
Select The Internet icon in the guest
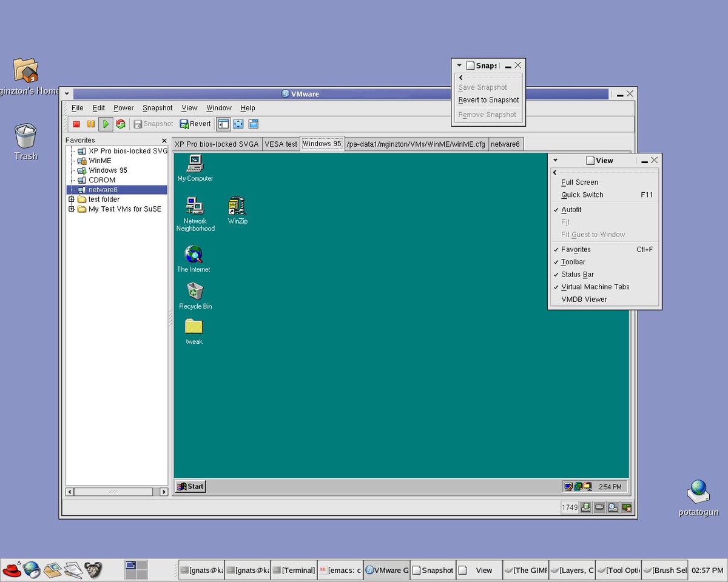point(194,259)
